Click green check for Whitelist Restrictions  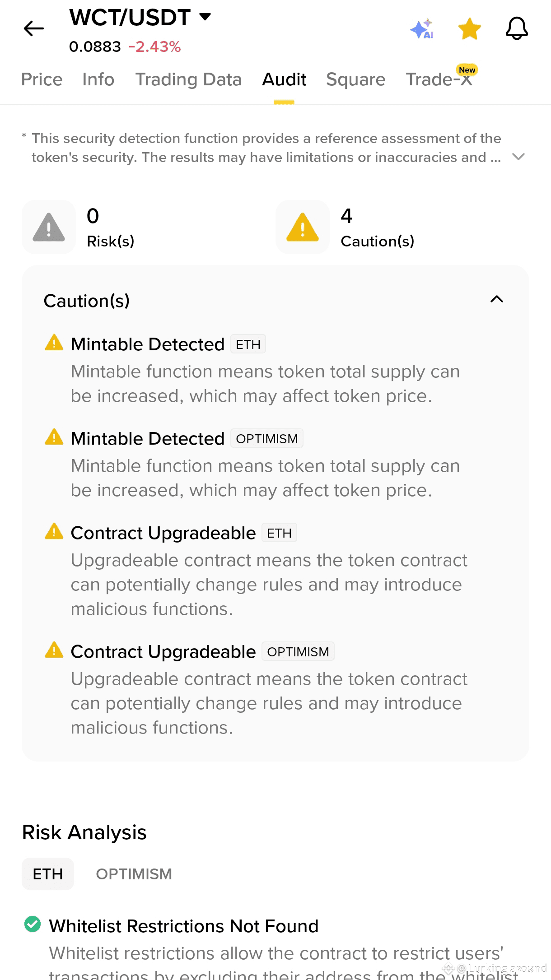click(x=33, y=924)
